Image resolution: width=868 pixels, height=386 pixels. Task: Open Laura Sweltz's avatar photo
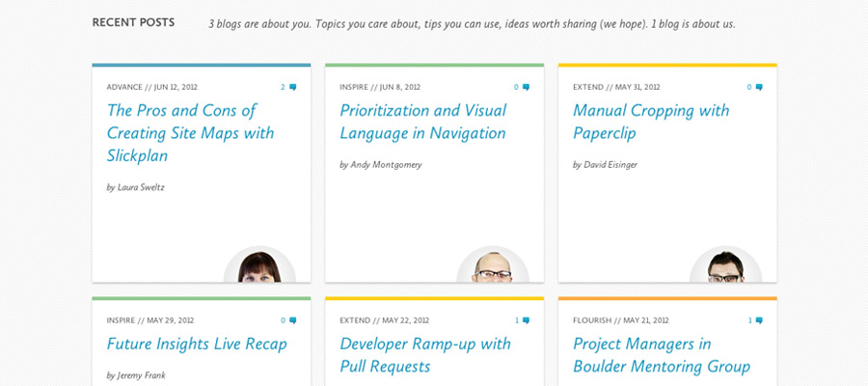pos(259,264)
